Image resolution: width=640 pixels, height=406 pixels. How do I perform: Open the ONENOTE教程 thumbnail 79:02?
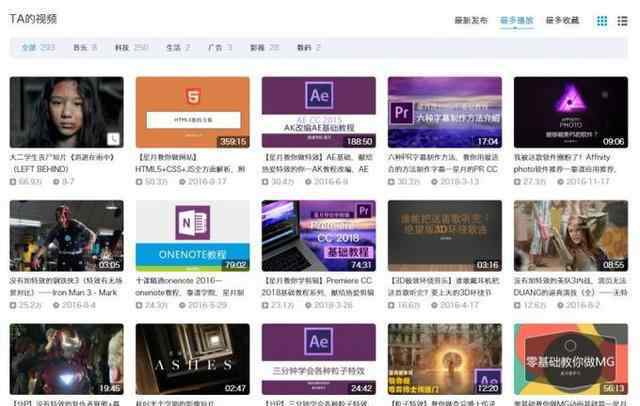[x=193, y=236]
